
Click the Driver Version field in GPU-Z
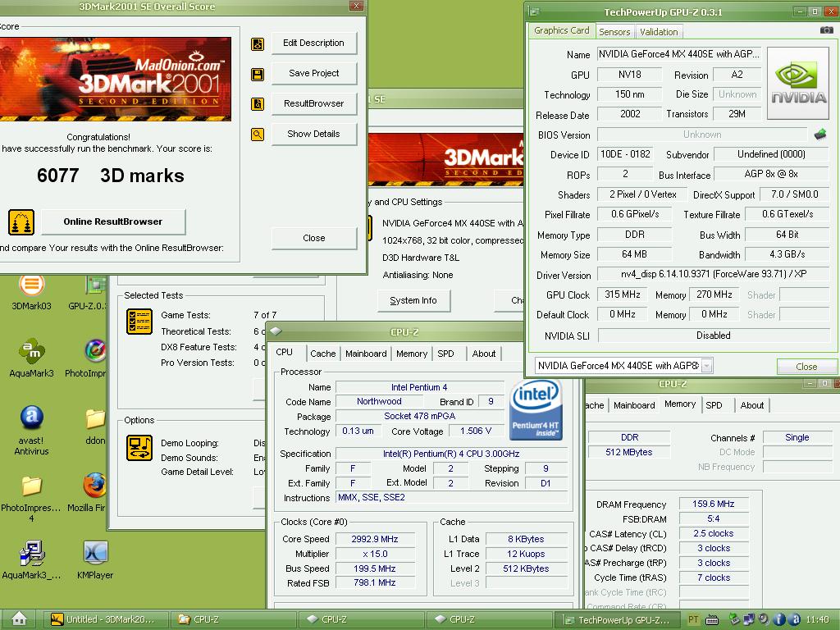714,274
